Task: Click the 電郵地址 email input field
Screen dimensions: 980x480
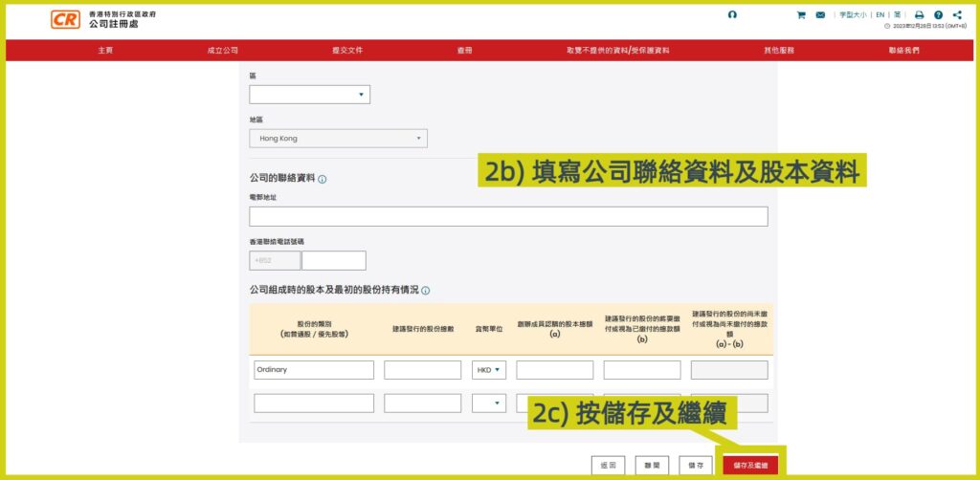Action: pyautogui.click(x=508, y=216)
